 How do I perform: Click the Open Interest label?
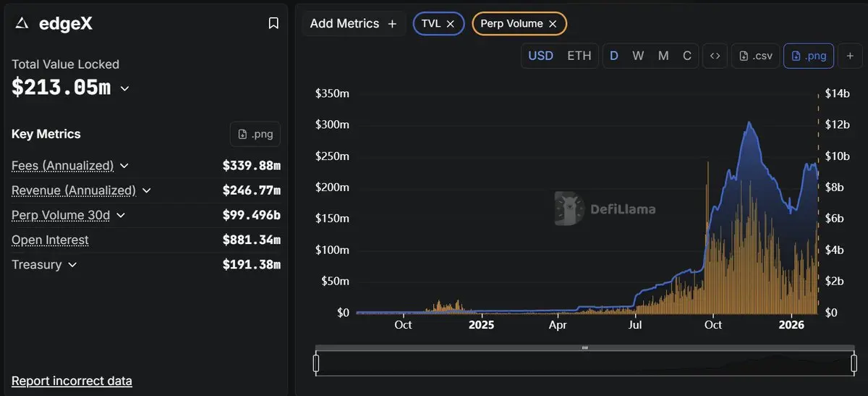point(50,240)
